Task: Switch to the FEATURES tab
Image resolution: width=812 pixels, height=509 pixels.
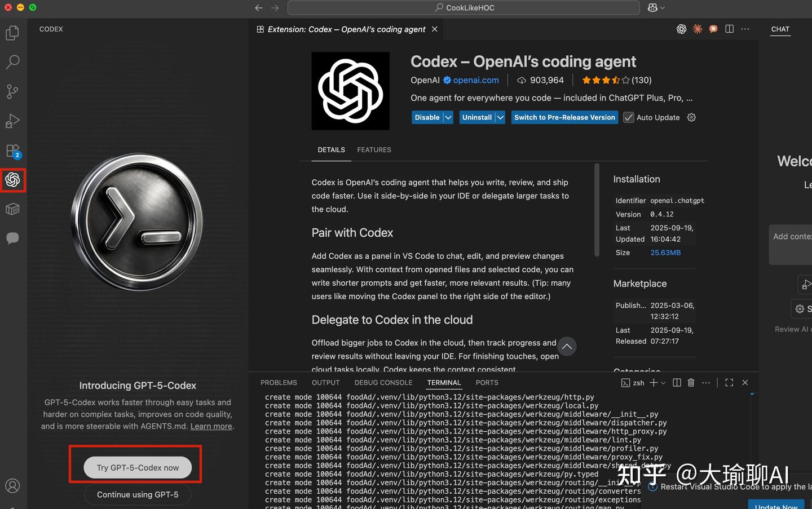Action: coord(374,150)
